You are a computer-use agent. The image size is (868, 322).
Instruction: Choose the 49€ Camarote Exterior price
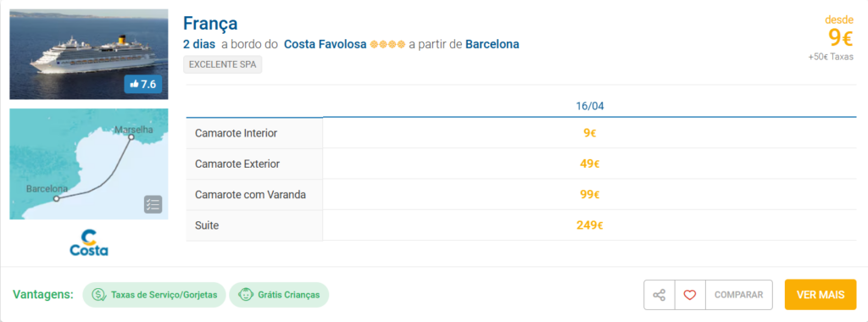(590, 164)
